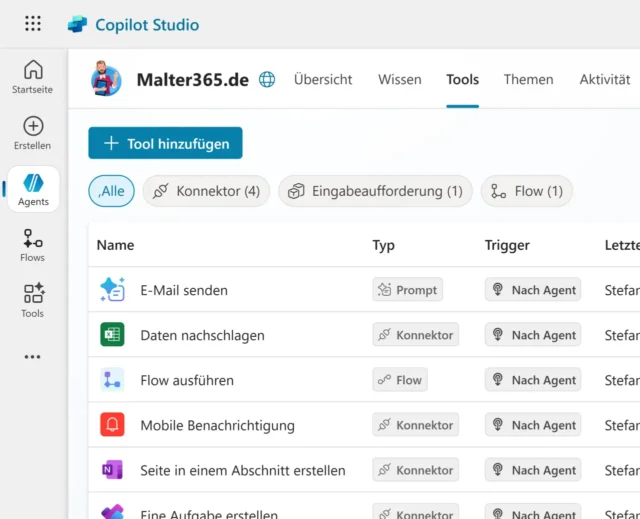640x519 pixels.
Task: Expand more sidebar options (three dots)
Action: click(x=33, y=357)
